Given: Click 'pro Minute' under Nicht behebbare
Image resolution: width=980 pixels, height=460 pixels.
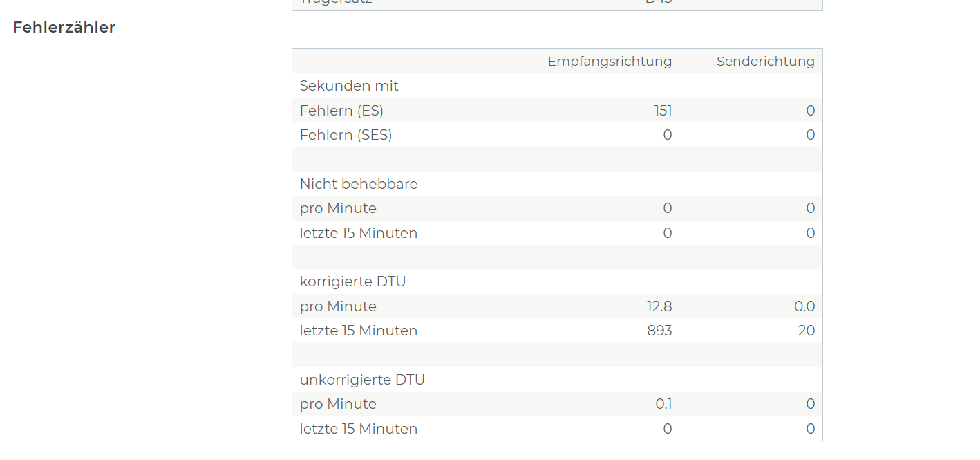Looking at the screenshot, I should [x=338, y=208].
